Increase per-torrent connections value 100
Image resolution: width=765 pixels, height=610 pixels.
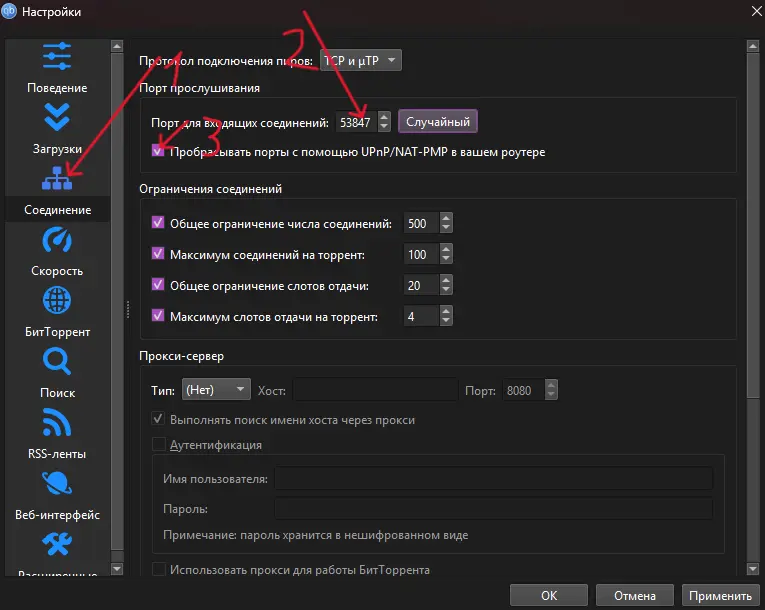tap(446, 249)
